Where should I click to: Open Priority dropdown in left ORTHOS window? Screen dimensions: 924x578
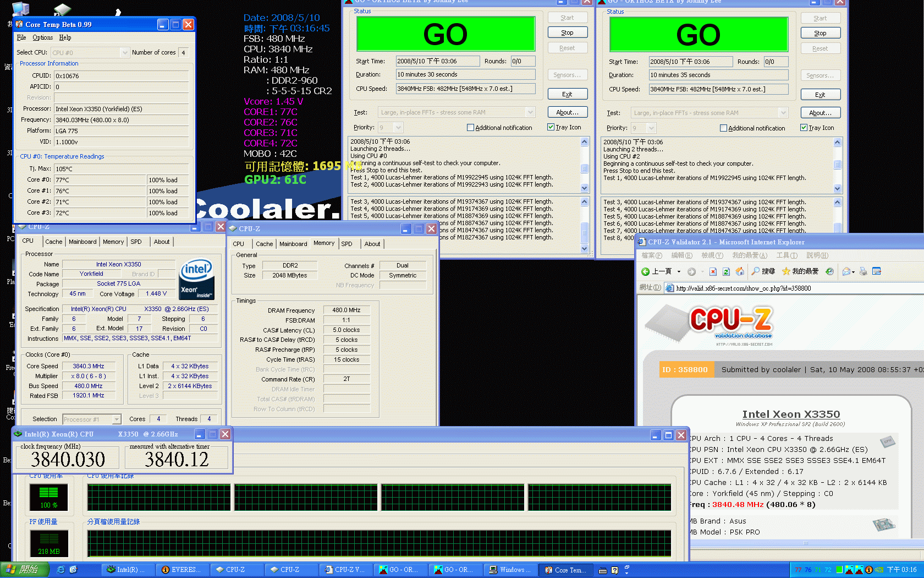click(x=399, y=128)
